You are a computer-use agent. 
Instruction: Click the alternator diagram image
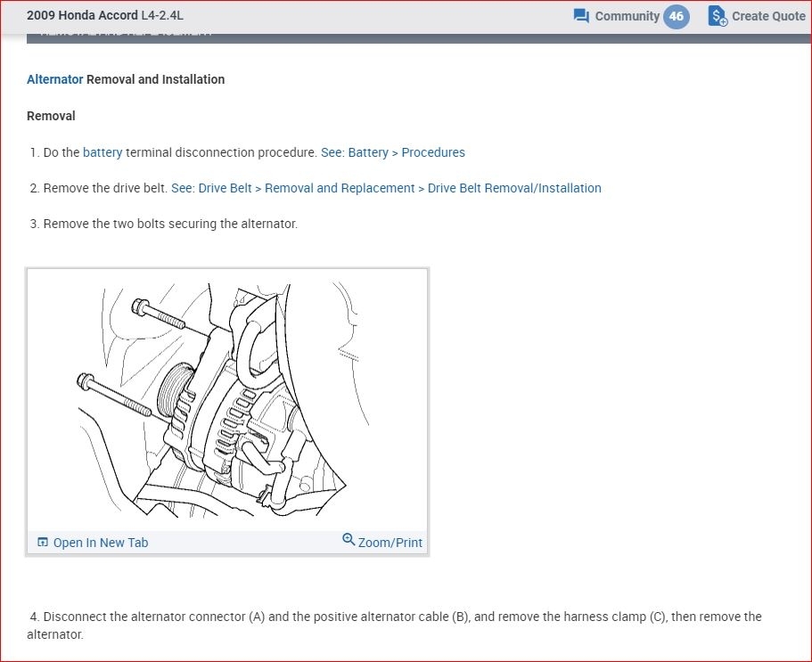tap(227, 399)
